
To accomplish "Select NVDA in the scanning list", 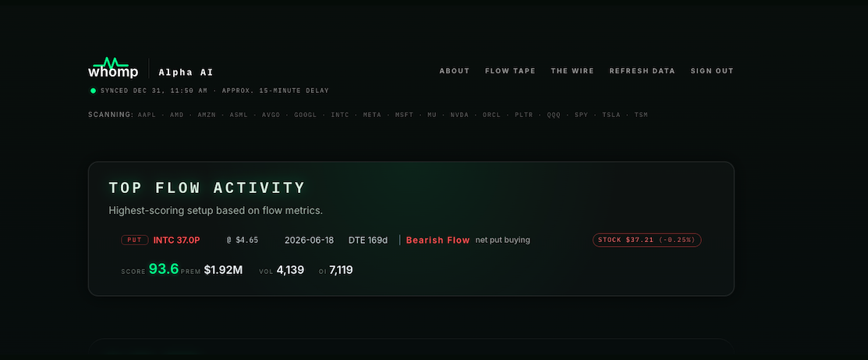I will pos(459,115).
